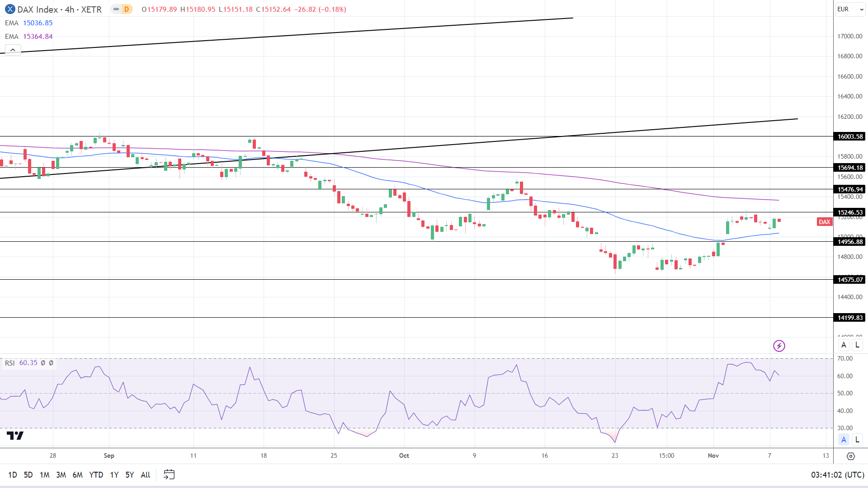Open the go-to-date calendar icon
Screen dimensions: 868x488
click(169, 474)
